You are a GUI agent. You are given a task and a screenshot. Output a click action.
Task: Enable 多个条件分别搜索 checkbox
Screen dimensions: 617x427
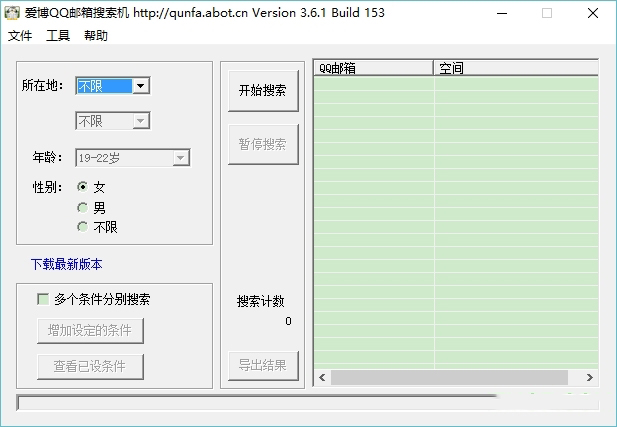pos(43,298)
